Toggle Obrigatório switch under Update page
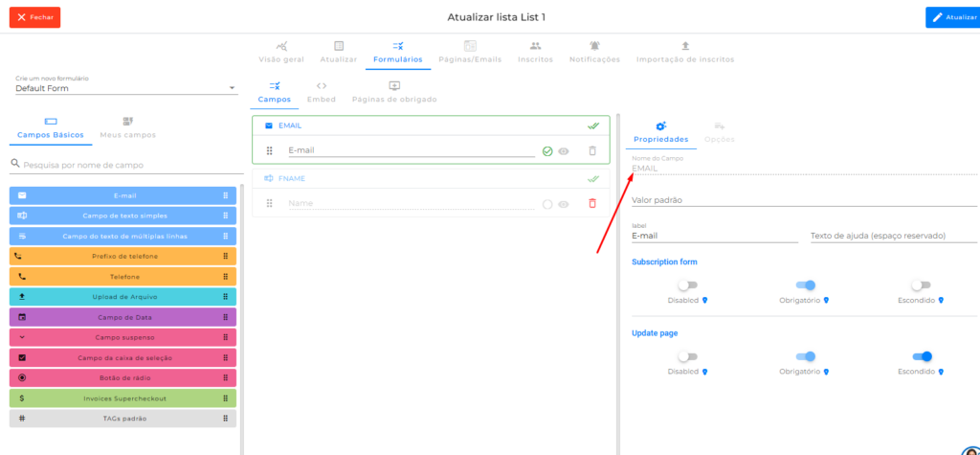Viewport: 980px width, 455px height. click(x=805, y=356)
